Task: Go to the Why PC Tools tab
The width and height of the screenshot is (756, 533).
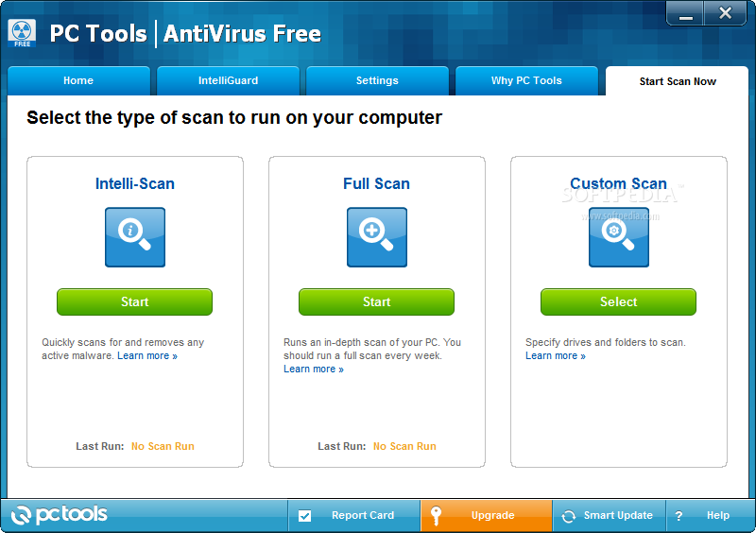Action: [x=526, y=81]
